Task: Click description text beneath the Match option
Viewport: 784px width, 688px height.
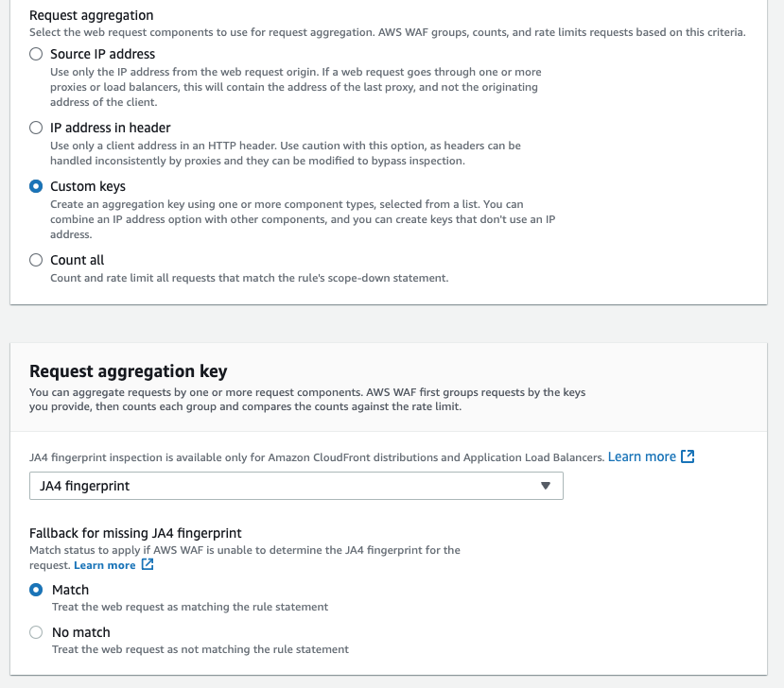Action: pyautogui.click(x=190, y=607)
